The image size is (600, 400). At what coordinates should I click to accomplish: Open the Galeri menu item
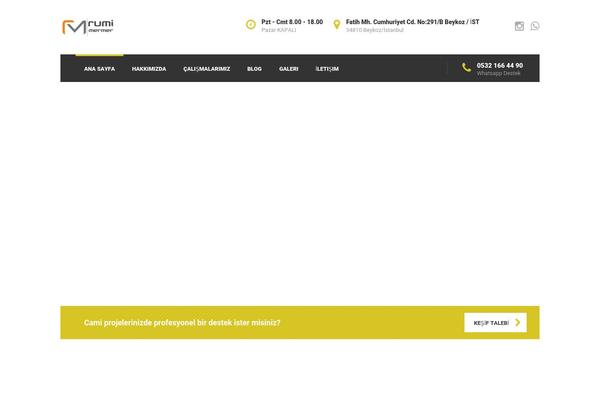click(289, 69)
